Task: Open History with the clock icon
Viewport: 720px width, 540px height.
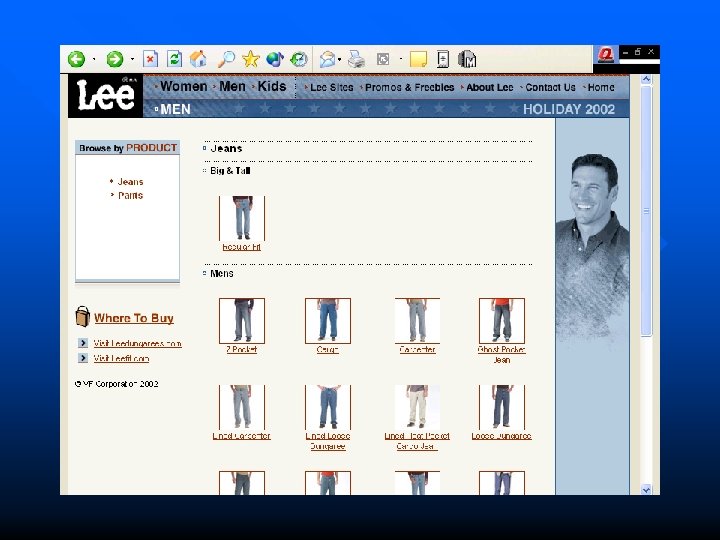Action: (x=299, y=59)
